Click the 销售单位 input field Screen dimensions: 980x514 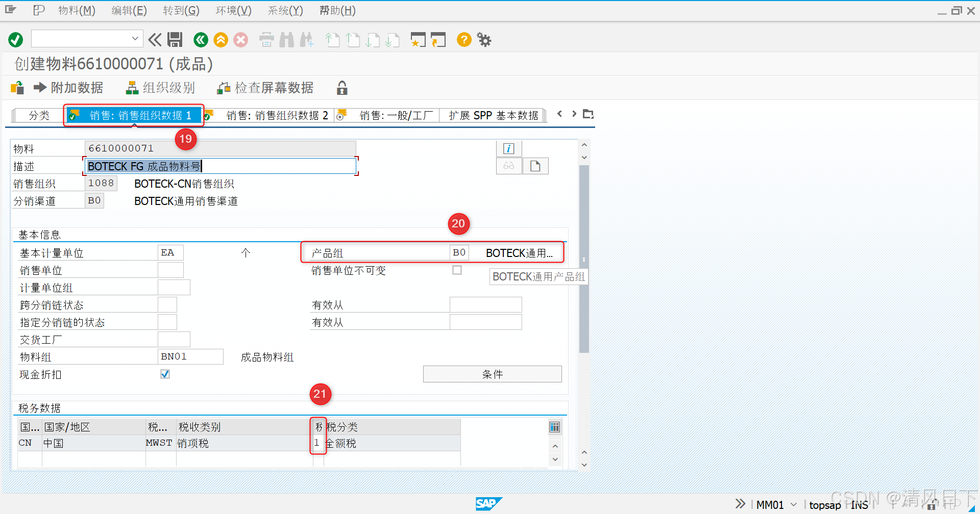coord(170,270)
